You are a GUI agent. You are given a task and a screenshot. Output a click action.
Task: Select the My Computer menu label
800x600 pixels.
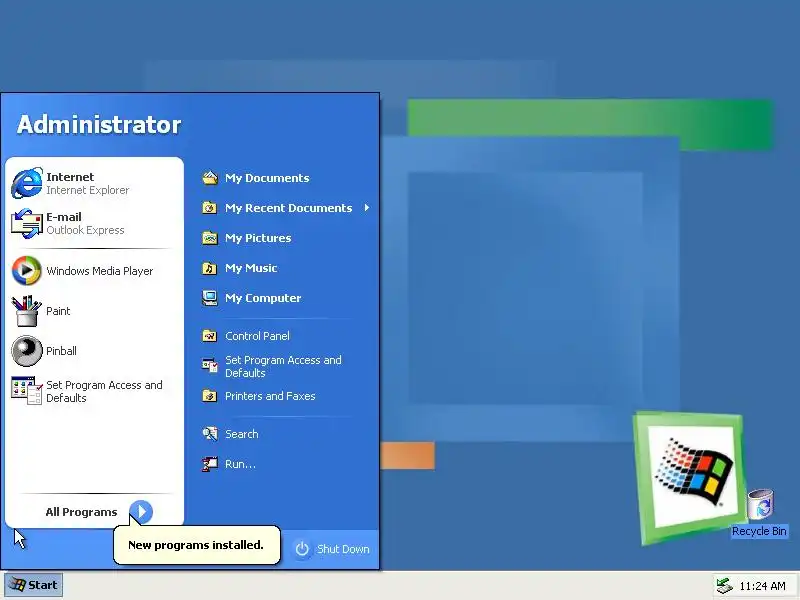[x=263, y=298]
